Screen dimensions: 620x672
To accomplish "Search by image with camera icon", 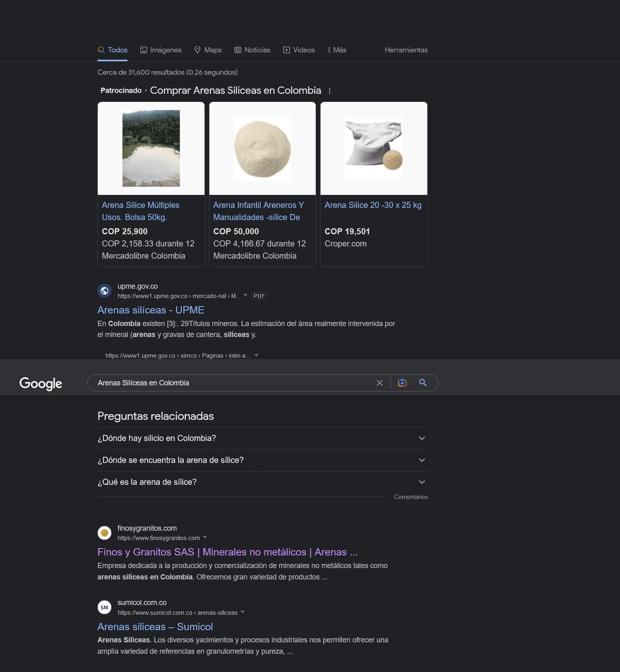I will pos(402,383).
